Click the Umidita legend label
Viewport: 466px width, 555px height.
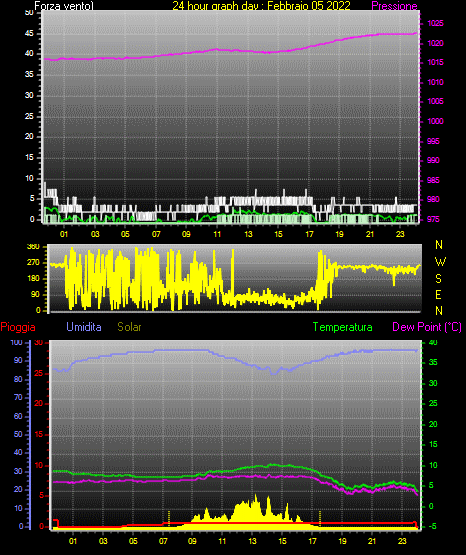tap(84, 327)
